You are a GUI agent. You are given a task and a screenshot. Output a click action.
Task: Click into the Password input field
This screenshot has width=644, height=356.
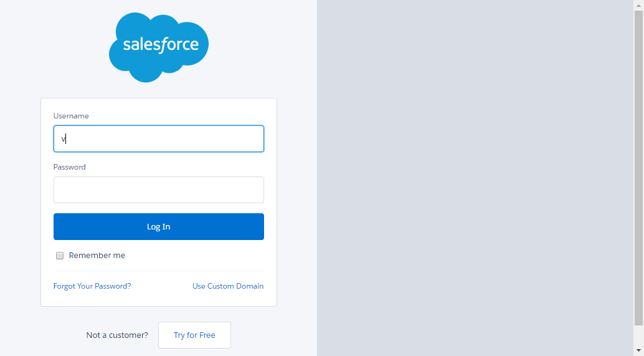click(159, 190)
